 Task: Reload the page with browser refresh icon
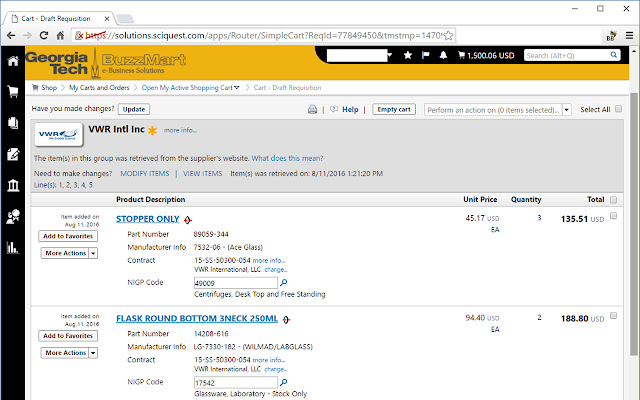44,36
